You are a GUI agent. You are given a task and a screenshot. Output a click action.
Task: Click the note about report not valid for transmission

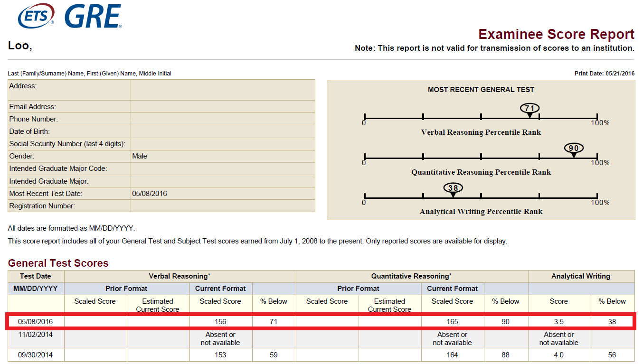pos(494,48)
